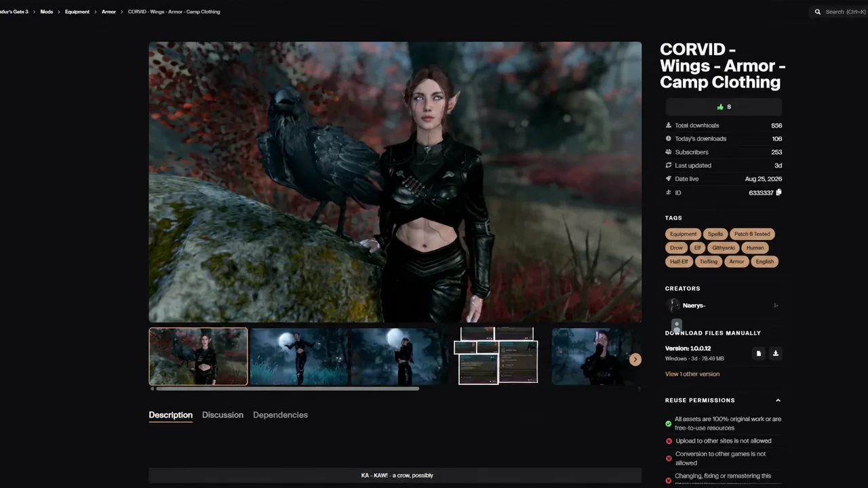Image resolution: width=868 pixels, height=488 pixels.
Task: Click the Last updated value 3d
Action: (778, 165)
